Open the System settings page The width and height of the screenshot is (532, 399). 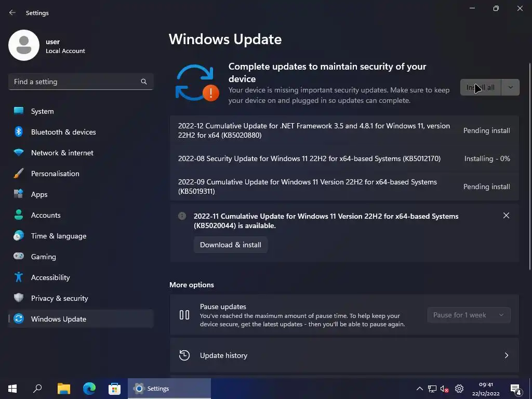[x=81, y=111]
